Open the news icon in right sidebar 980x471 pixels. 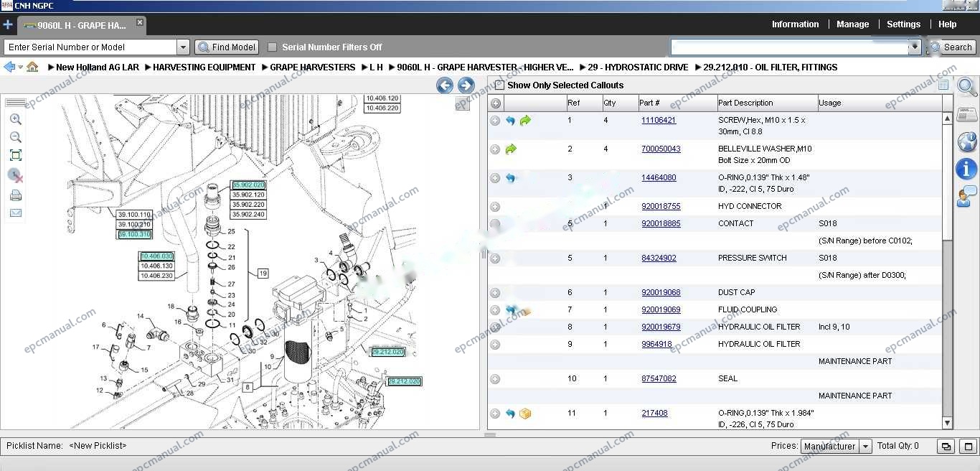coord(967,114)
